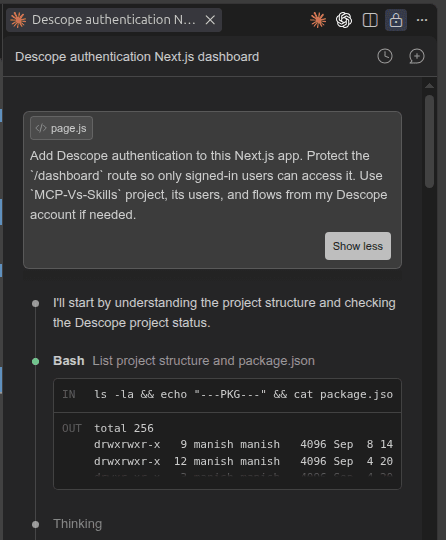Image resolution: width=446 pixels, height=540 pixels.
Task: Click the output row with 9 manish manish
Action: point(243,444)
